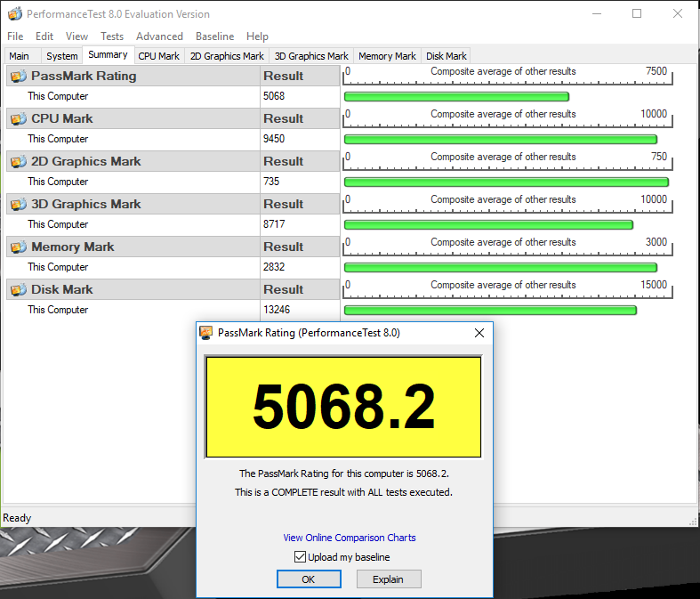Image resolution: width=700 pixels, height=599 pixels.
Task: Click This Computer under Memory Mark
Action: (x=58, y=267)
